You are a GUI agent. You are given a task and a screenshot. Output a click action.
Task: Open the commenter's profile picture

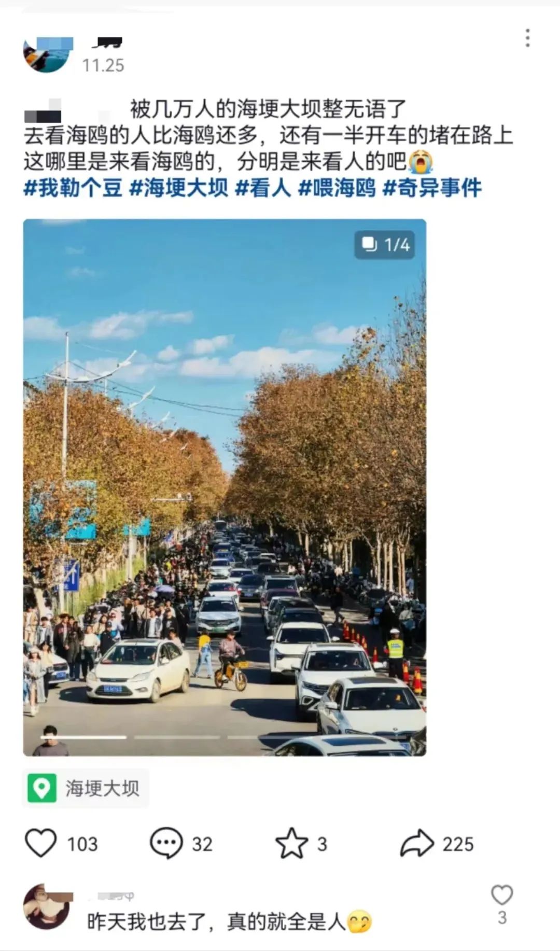(x=47, y=906)
